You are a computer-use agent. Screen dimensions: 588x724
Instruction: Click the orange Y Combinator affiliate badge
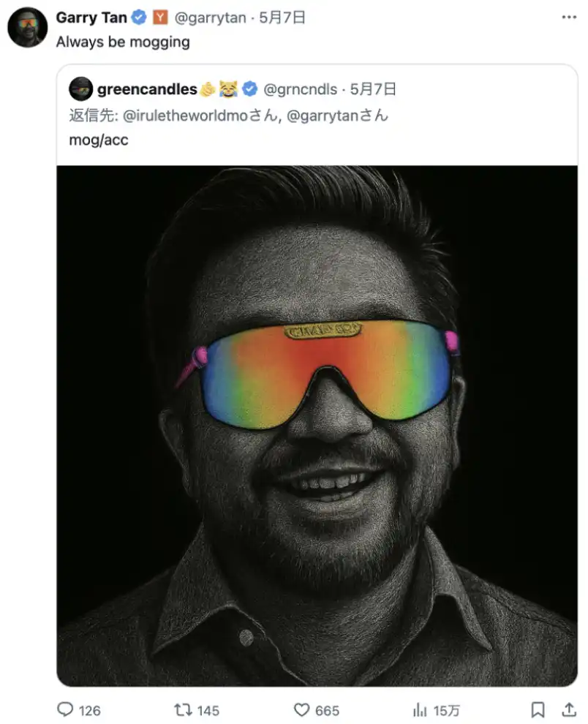pos(160,18)
